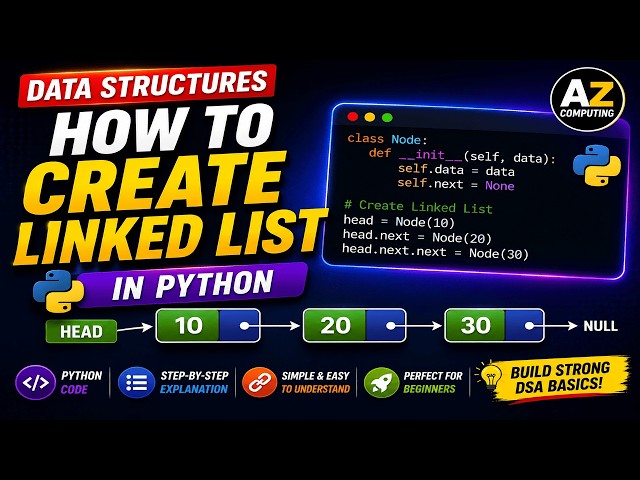Click the blue list icon for Step-by-Step
The height and width of the screenshot is (480, 640).
(x=136, y=382)
